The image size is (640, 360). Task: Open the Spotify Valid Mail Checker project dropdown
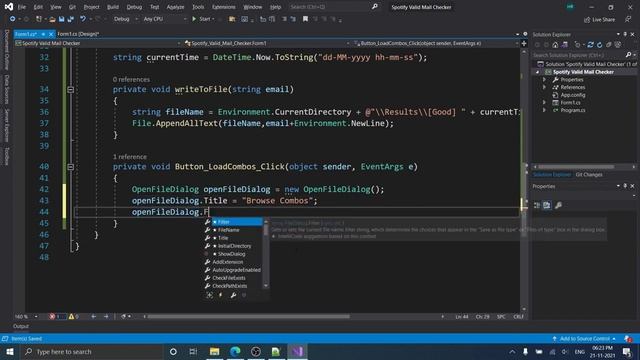click(98, 43)
